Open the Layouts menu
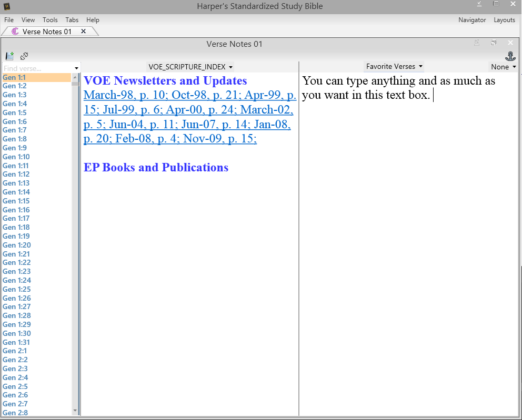The height and width of the screenshot is (420, 522). pyautogui.click(x=504, y=20)
